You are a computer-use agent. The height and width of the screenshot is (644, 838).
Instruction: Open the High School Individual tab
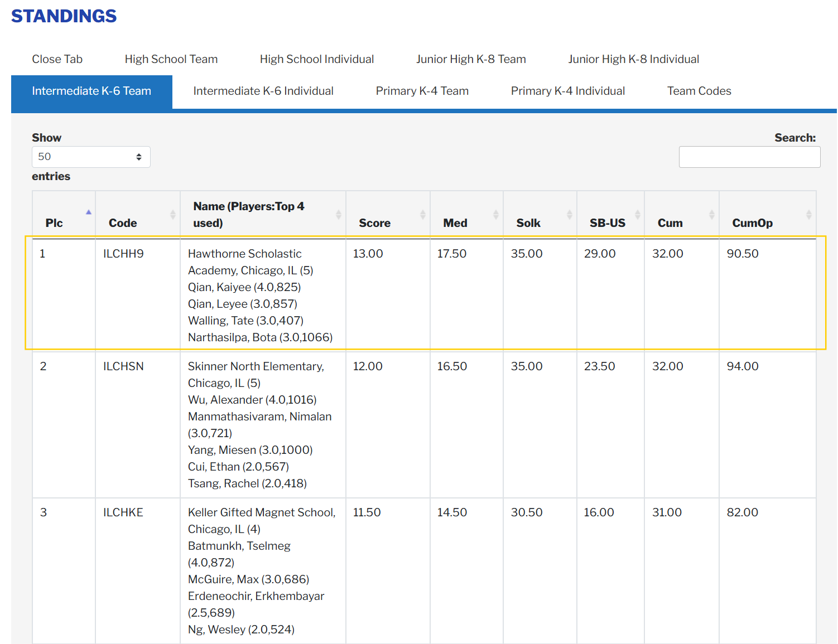[316, 59]
